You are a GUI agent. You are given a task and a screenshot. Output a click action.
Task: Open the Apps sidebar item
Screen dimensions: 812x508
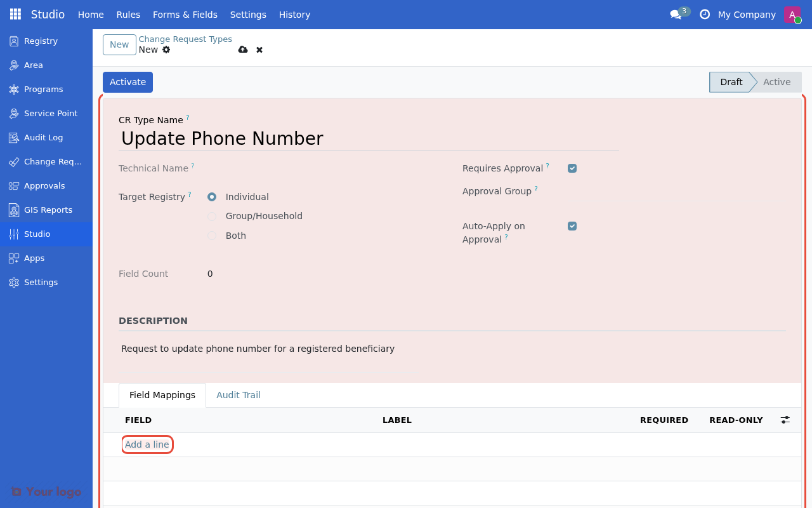pos(34,258)
